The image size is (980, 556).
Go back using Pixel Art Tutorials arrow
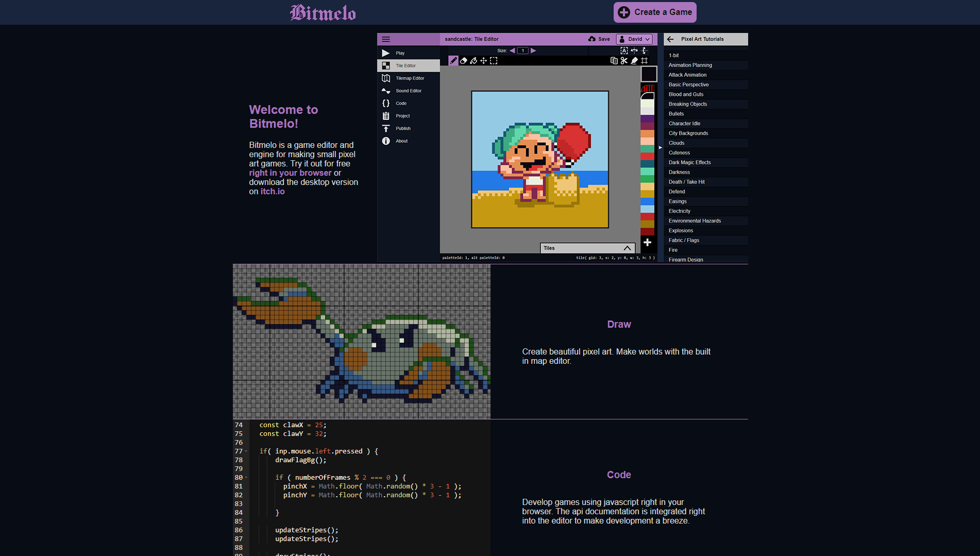click(670, 39)
